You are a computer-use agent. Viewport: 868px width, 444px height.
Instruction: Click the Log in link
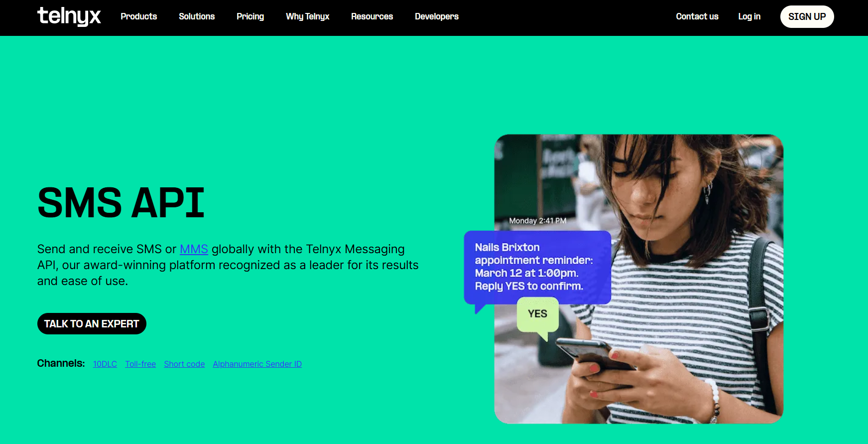point(749,16)
